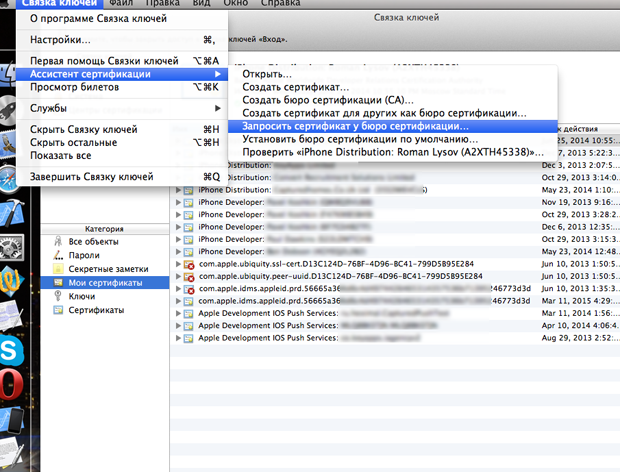
Task: Open System Preferences gear icon in the Dock
Action: coord(11,247)
